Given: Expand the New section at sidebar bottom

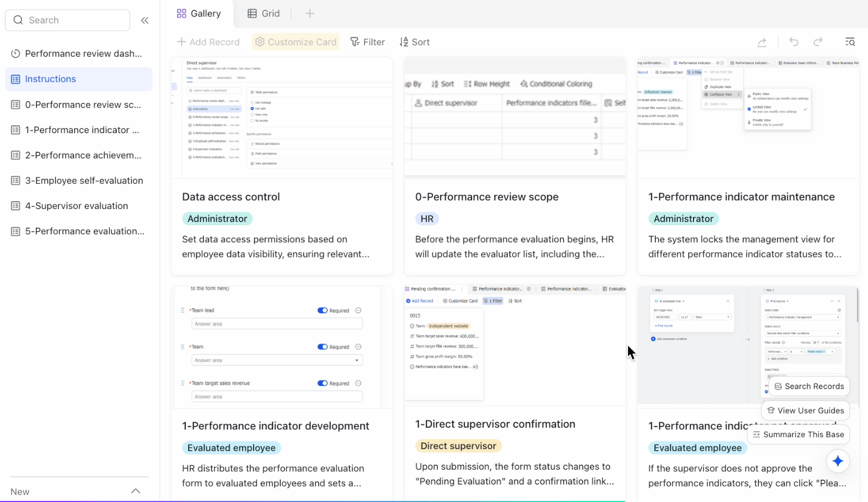Looking at the screenshot, I should pos(136,491).
